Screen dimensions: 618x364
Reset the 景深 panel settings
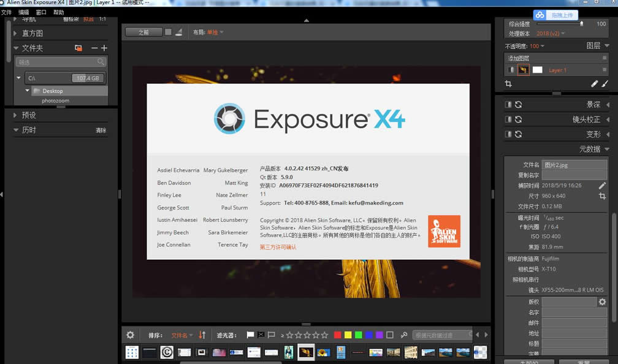tap(518, 104)
